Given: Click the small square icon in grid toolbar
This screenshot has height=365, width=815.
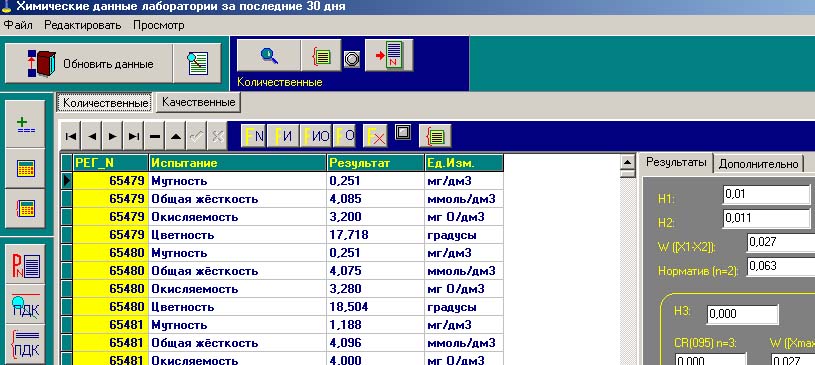Looking at the screenshot, I should pyautogui.click(x=403, y=133).
